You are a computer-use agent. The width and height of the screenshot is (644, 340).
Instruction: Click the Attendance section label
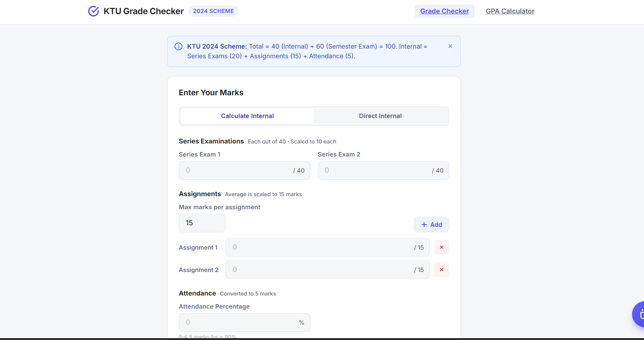197,293
